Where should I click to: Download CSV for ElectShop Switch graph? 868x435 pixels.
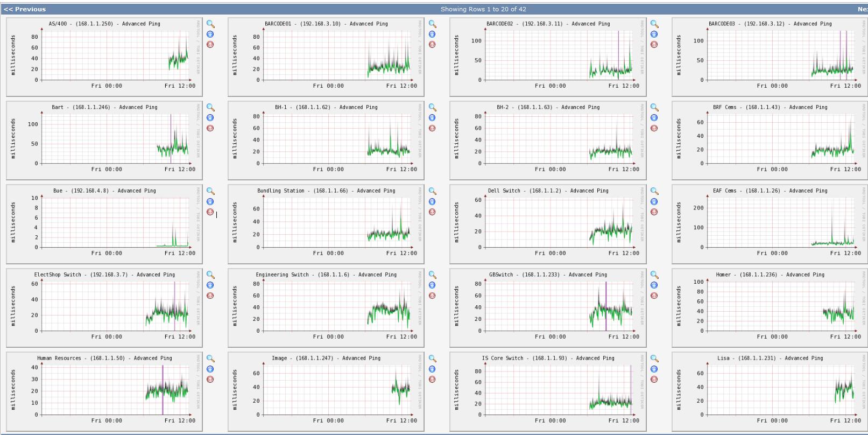(x=210, y=285)
